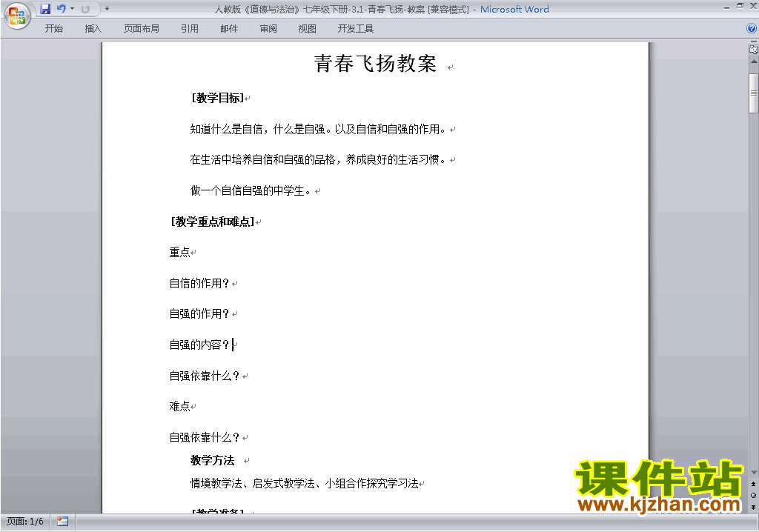Open the 邮件 ribbon tab
This screenshot has width=759, height=532.
229,29
